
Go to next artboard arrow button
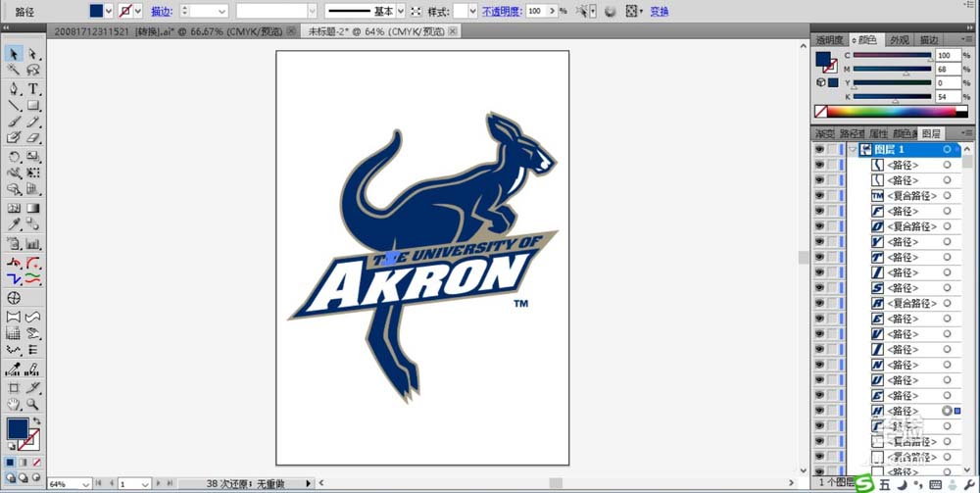[x=159, y=483]
